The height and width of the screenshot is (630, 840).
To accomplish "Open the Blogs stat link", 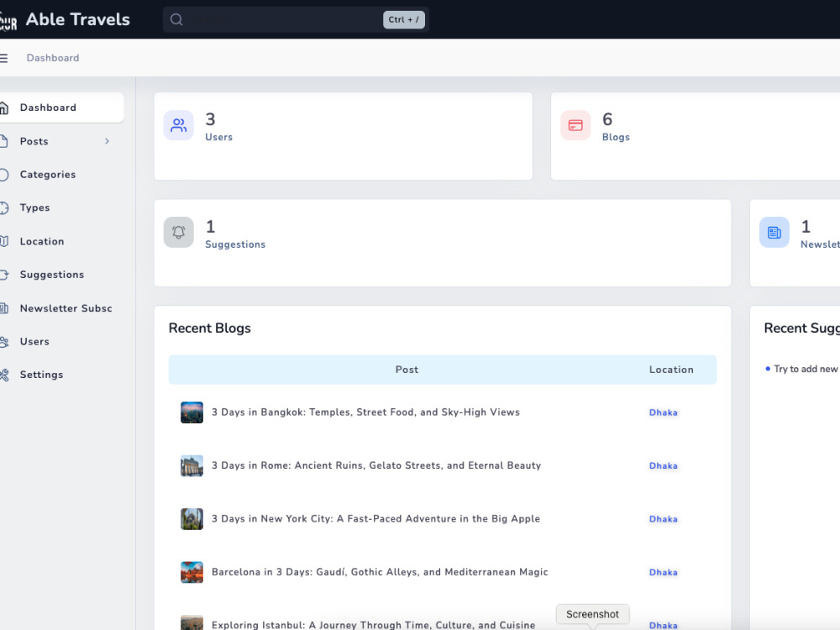I will (x=616, y=137).
